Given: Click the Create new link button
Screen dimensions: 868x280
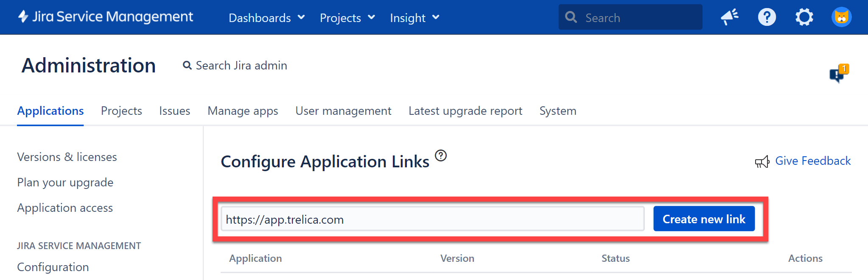Looking at the screenshot, I should [704, 219].
